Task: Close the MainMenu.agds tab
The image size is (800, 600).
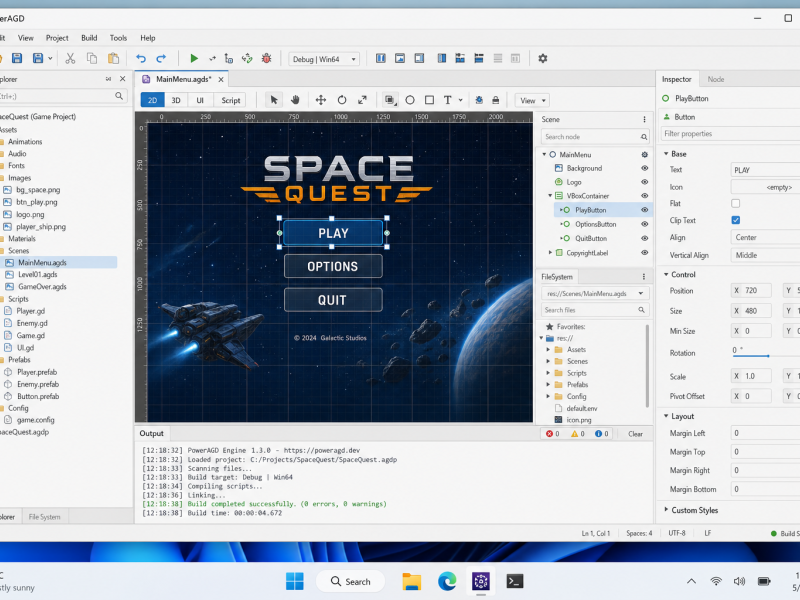Action: pyautogui.click(x=221, y=80)
